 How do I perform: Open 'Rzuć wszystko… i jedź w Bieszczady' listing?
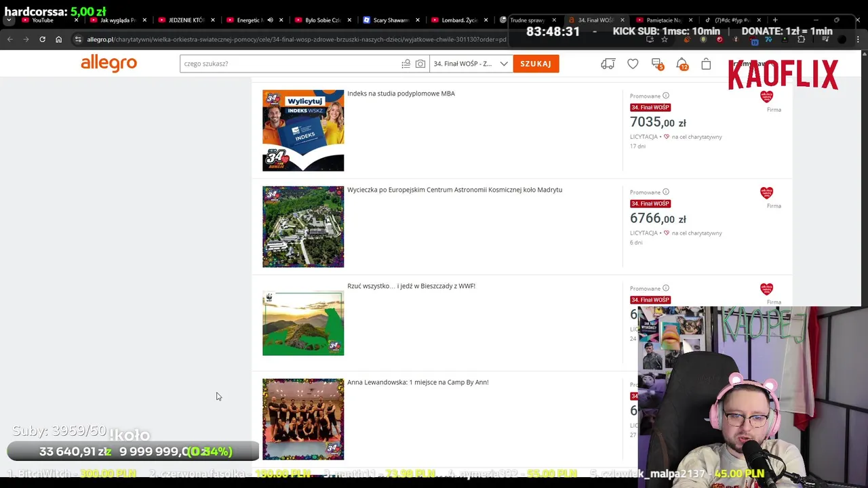(411, 286)
